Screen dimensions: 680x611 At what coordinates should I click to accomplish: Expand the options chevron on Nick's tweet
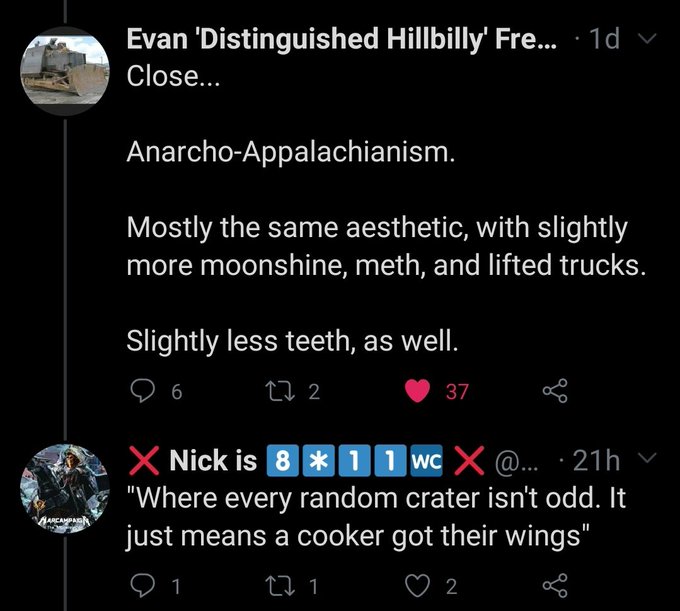pyautogui.click(x=648, y=457)
